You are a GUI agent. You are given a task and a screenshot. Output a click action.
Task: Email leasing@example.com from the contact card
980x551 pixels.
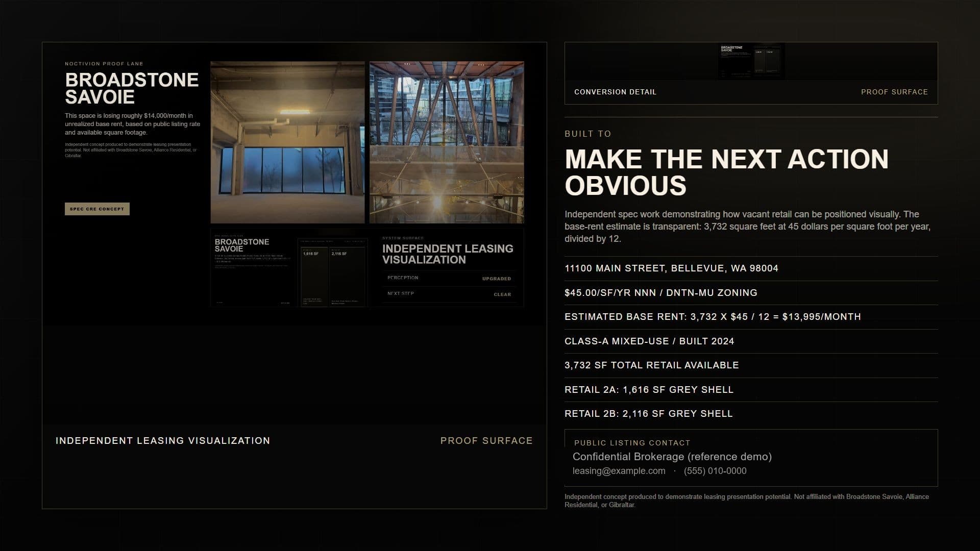click(619, 471)
